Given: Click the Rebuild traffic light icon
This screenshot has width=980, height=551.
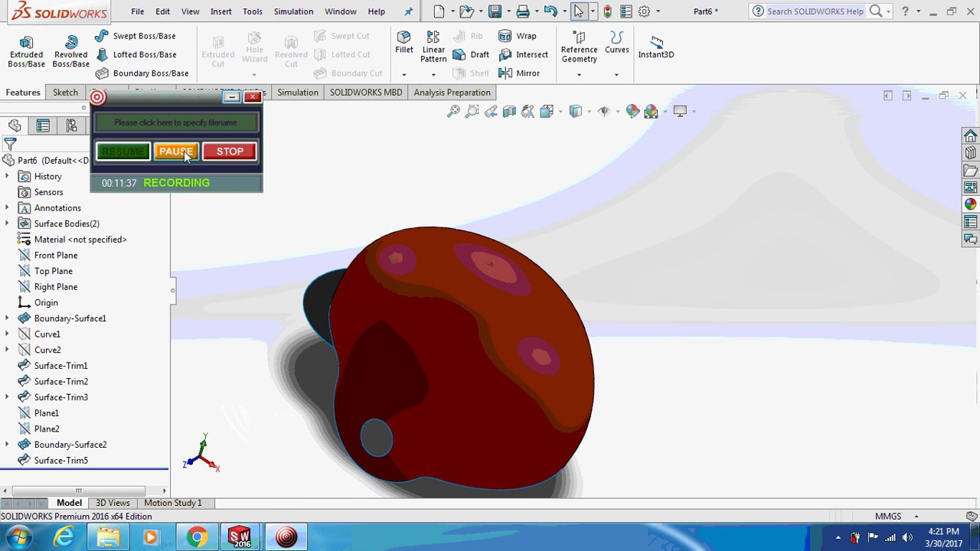Looking at the screenshot, I should [x=607, y=11].
